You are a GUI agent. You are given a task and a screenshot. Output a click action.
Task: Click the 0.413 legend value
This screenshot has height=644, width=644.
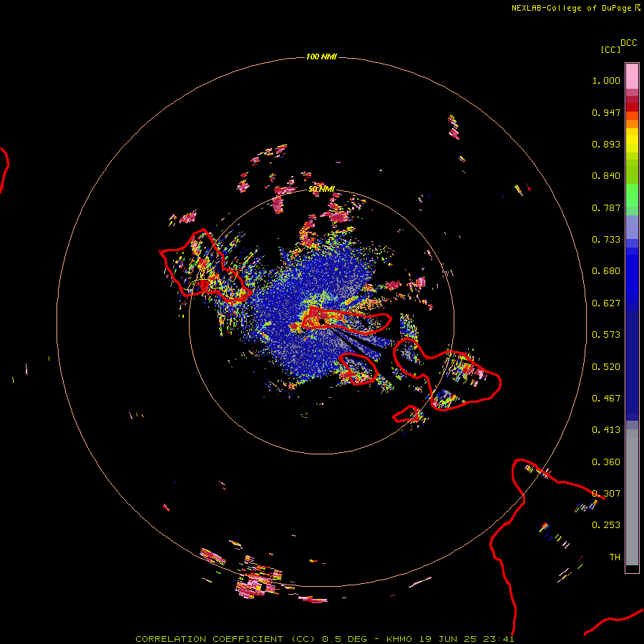(606, 430)
